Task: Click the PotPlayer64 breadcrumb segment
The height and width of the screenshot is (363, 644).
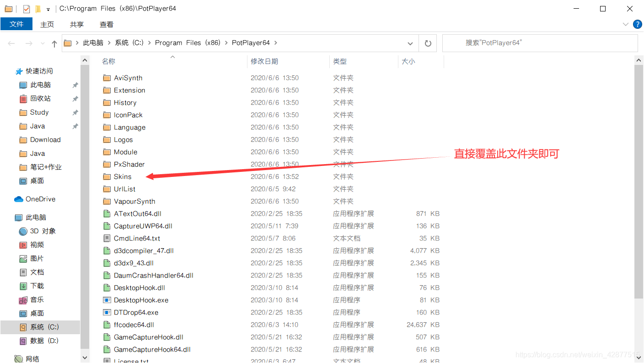Action: [x=251, y=43]
